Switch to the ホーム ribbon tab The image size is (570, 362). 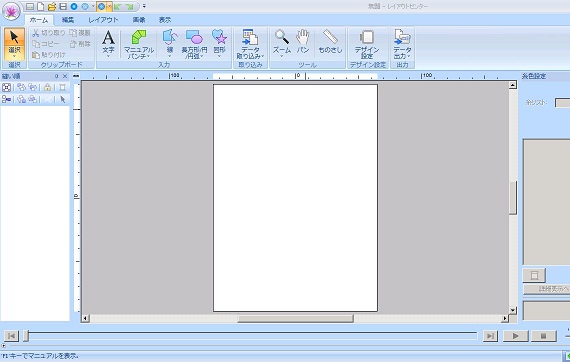(39, 20)
